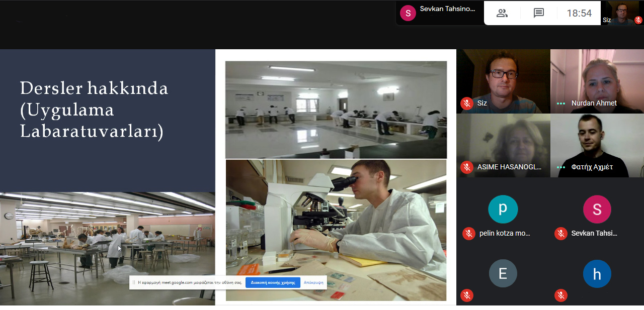644x310 pixels.
Task: Click the pelin kotza mo... name label
Action: [505, 234]
